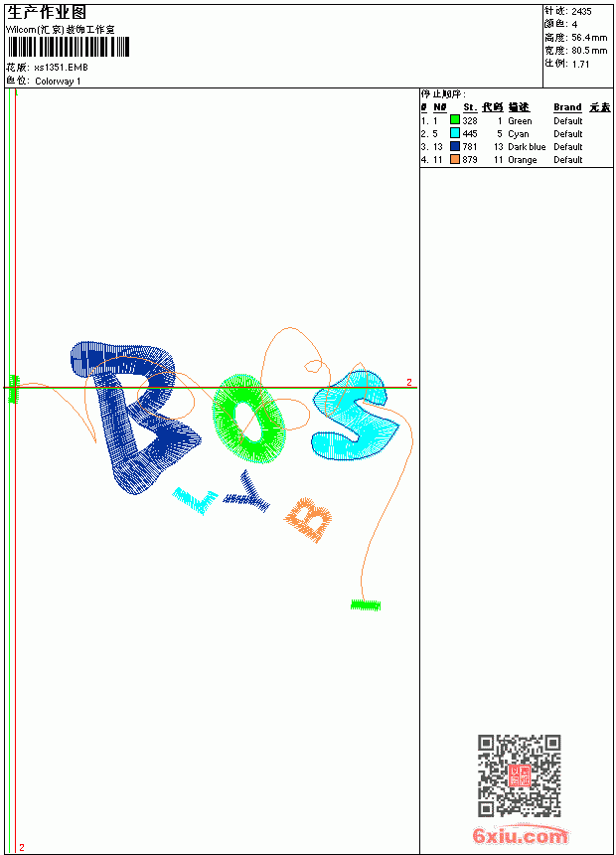
Task: Click the title '生产作业图'
Action: 47,13
